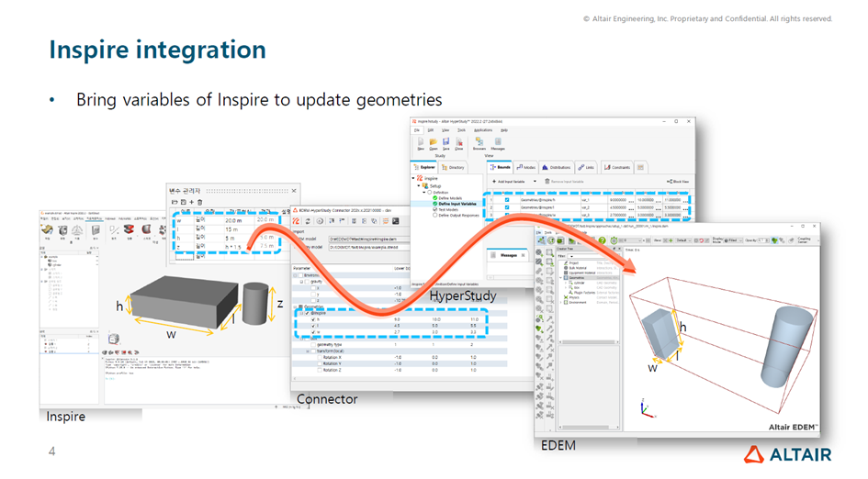
Task: Click the HyperStudy model path field in Connector
Action: [x=368, y=247]
